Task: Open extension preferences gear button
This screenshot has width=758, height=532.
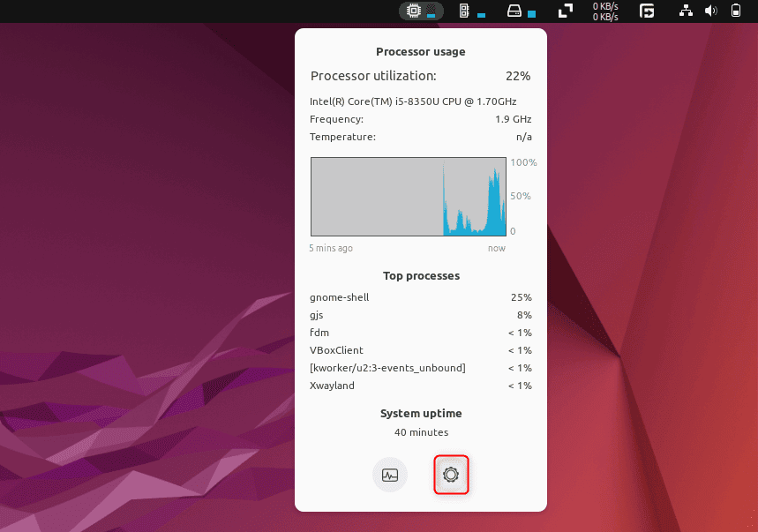Action: pos(451,475)
